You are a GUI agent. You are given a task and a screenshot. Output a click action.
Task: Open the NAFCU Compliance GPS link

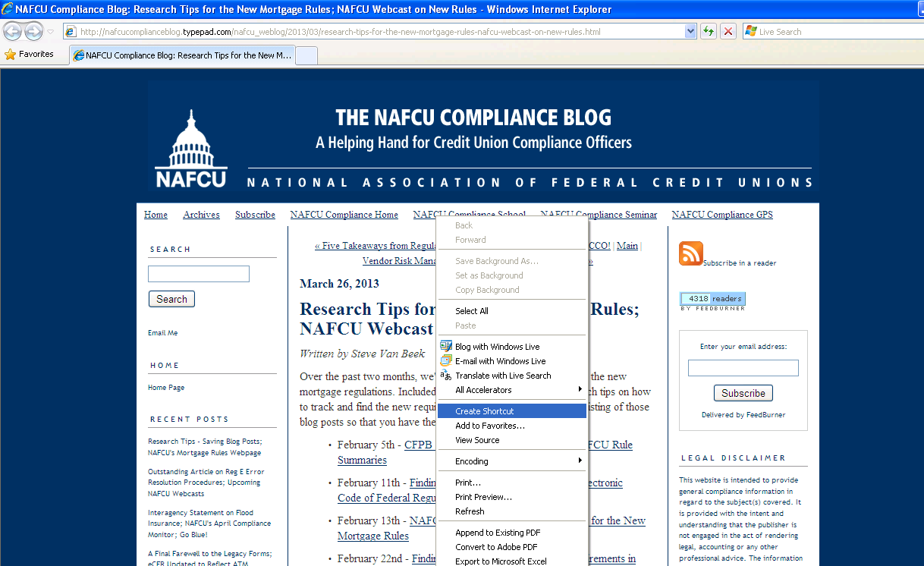pyautogui.click(x=722, y=215)
